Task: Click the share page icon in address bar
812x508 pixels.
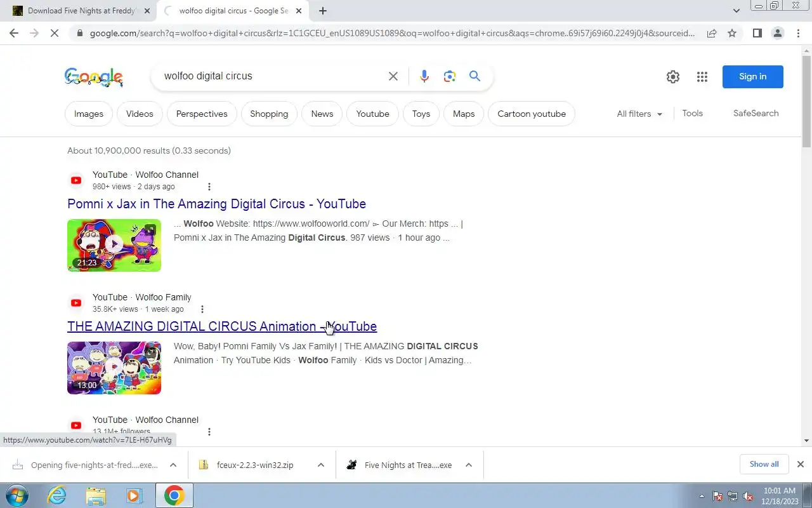Action: 712,33
